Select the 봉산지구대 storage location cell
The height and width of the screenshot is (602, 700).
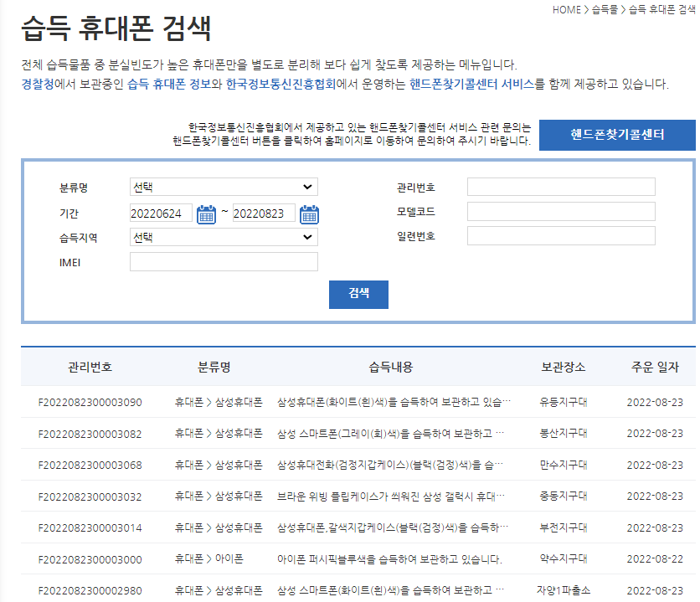(x=564, y=434)
